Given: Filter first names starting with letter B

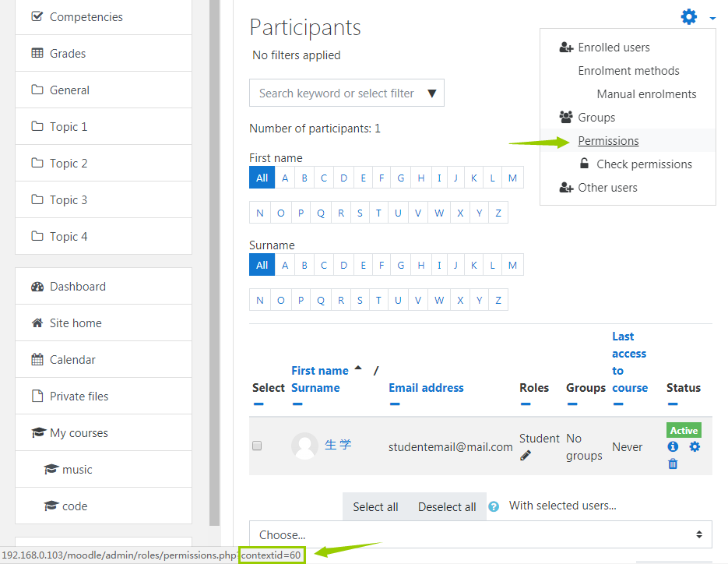Looking at the screenshot, I should [x=304, y=177].
